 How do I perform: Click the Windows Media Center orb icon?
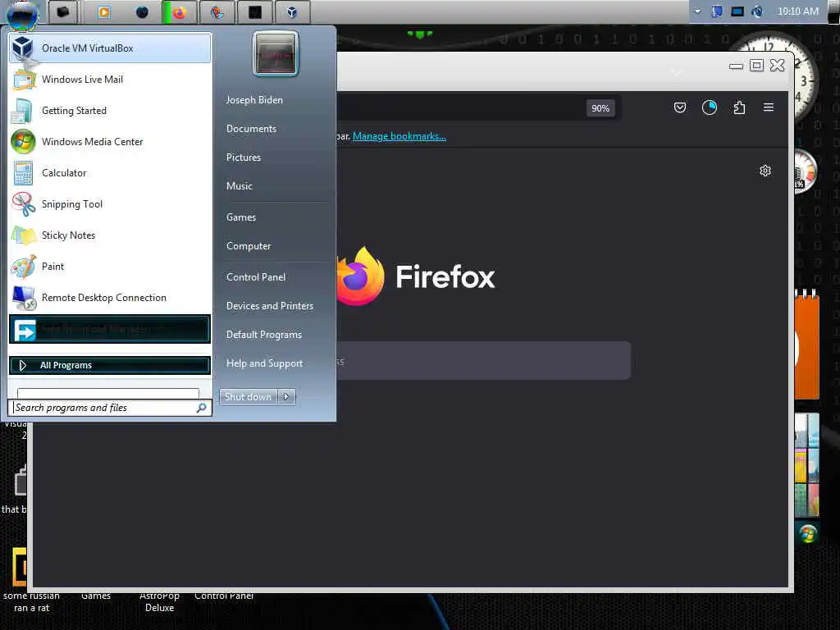pos(23,141)
